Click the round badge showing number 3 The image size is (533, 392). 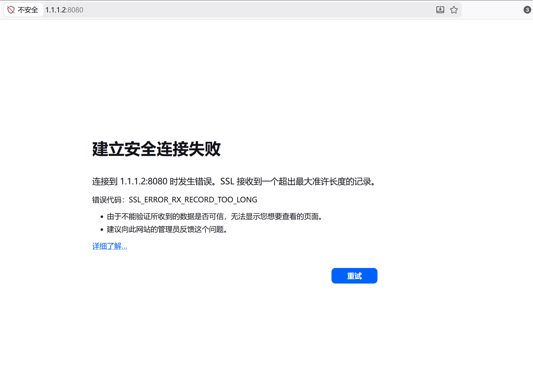pyautogui.click(x=527, y=10)
